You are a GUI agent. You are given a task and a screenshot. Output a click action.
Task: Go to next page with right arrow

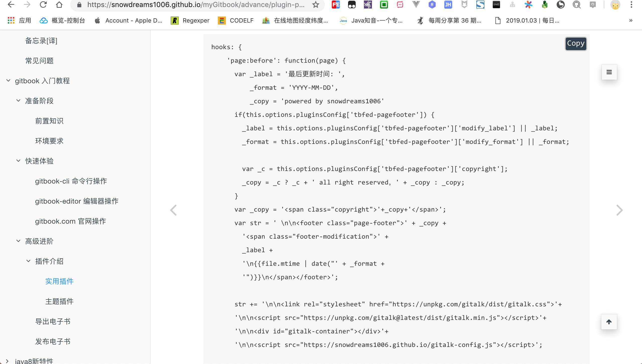(x=619, y=210)
